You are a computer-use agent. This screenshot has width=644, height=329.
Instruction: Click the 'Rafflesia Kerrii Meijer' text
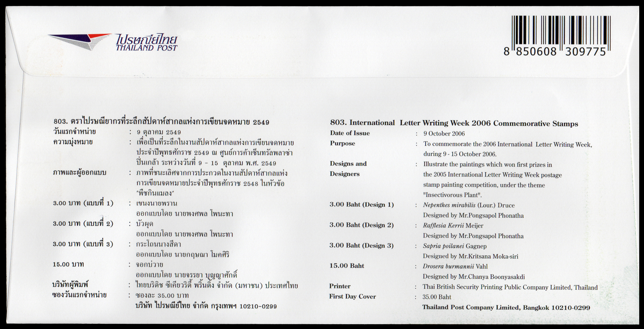click(x=453, y=226)
